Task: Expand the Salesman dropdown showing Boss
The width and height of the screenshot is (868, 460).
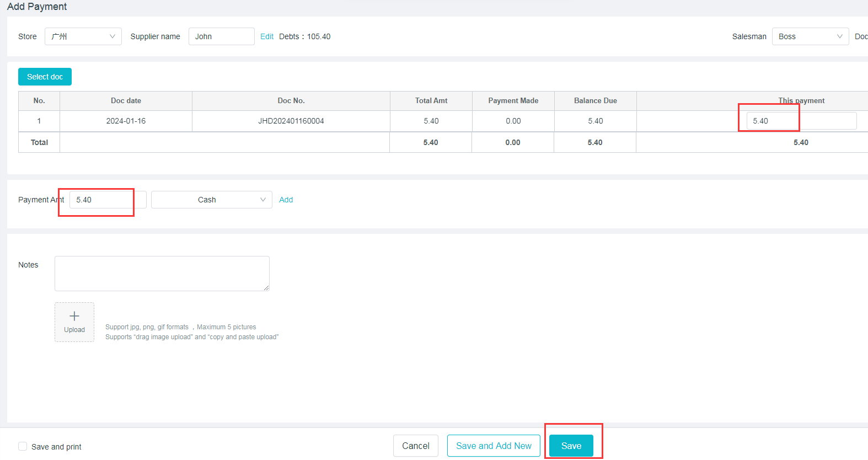Action: (810, 36)
